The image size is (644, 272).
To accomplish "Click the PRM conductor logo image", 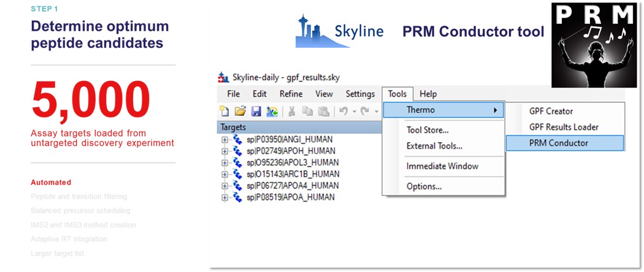I will pyautogui.click(x=594, y=45).
